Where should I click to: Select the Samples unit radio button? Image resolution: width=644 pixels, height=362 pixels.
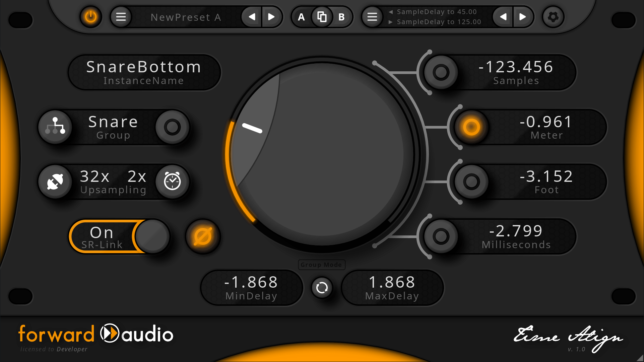coord(441,72)
